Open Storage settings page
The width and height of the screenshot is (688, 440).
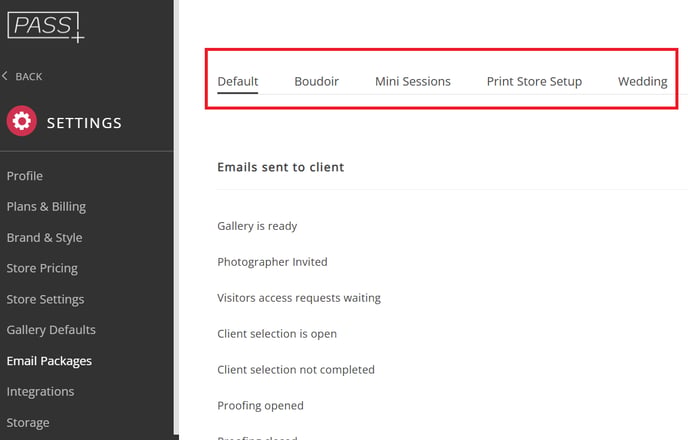point(28,423)
